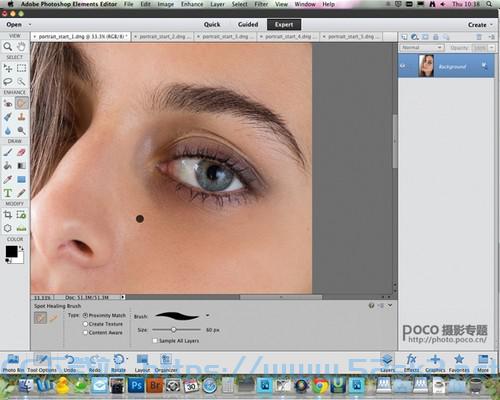Select the Red Eye Removal tool

(8, 103)
